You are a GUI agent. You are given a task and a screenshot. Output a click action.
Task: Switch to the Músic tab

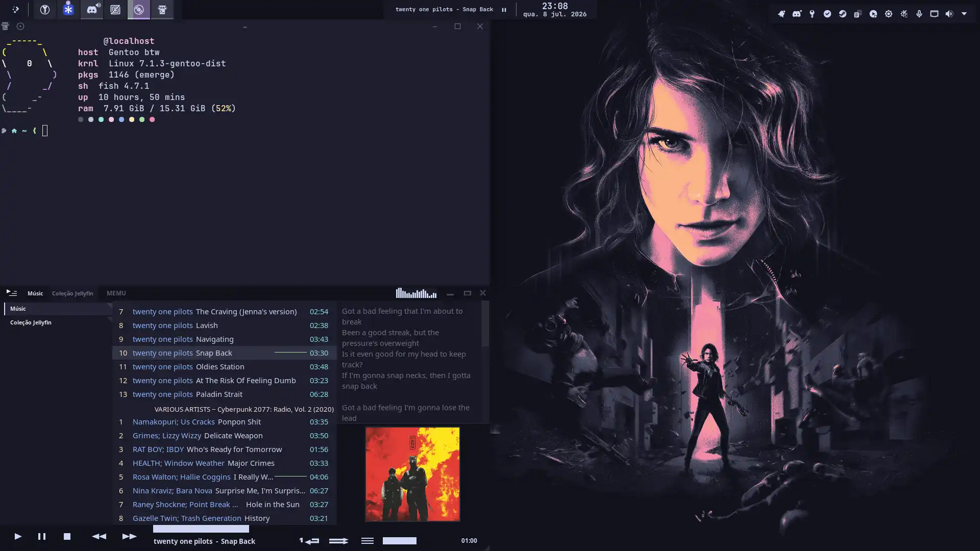tap(35, 293)
